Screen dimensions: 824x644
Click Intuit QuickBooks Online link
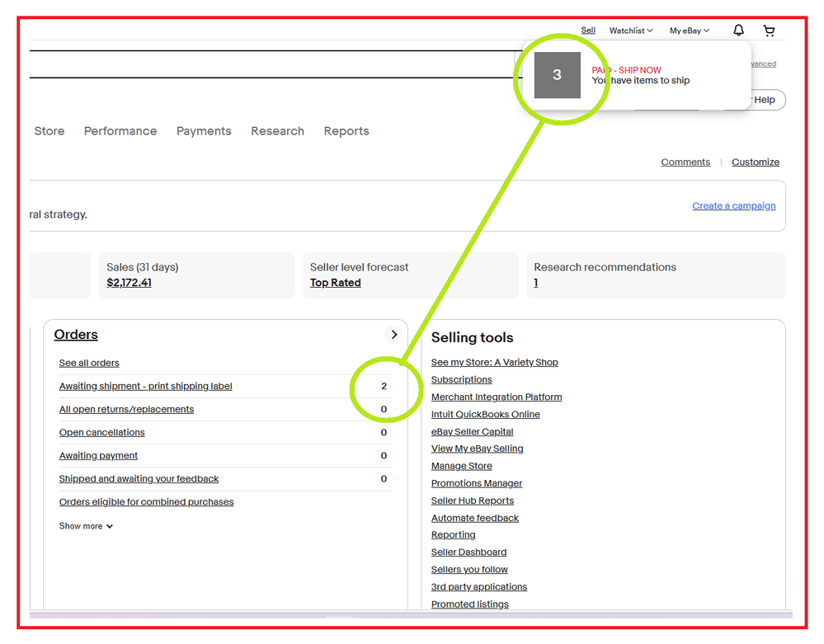[x=485, y=414]
